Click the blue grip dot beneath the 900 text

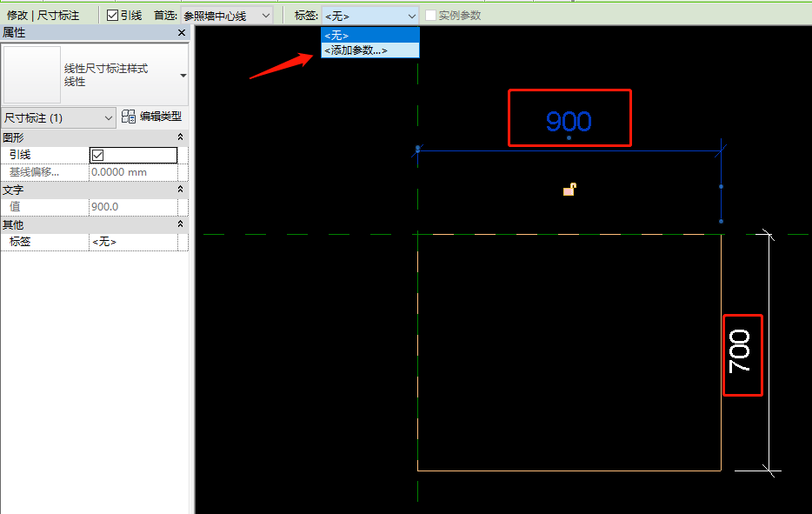(569, 138)
